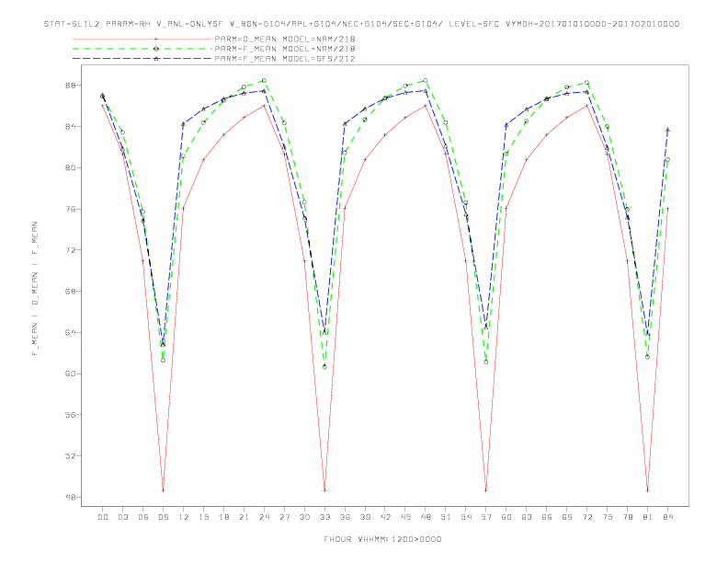Click y-axis tick label 76

71,209
